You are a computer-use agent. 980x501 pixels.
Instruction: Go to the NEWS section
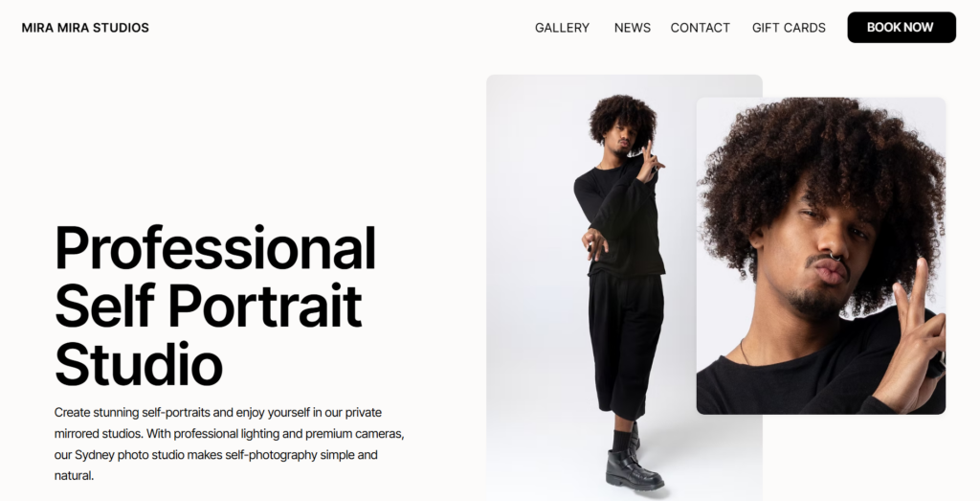[632, 28]
